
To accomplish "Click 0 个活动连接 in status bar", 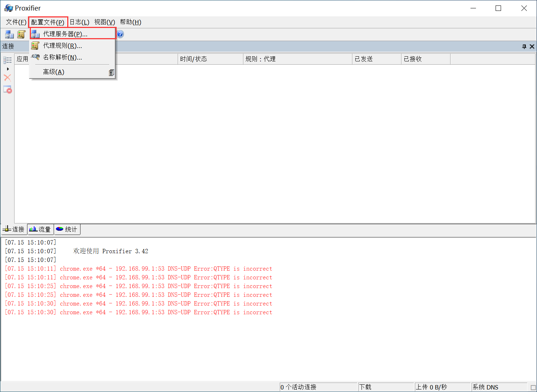I will pos(318,387).
